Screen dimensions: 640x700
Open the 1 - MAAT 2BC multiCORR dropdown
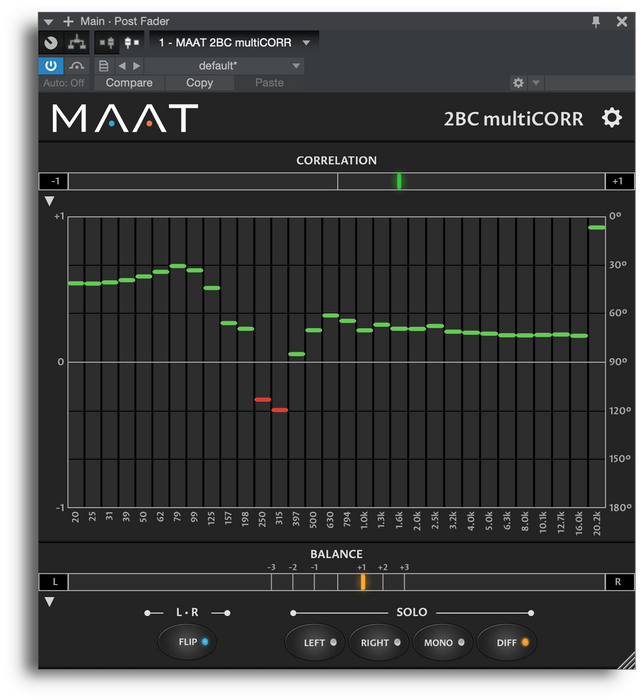[x=235, y=43]
